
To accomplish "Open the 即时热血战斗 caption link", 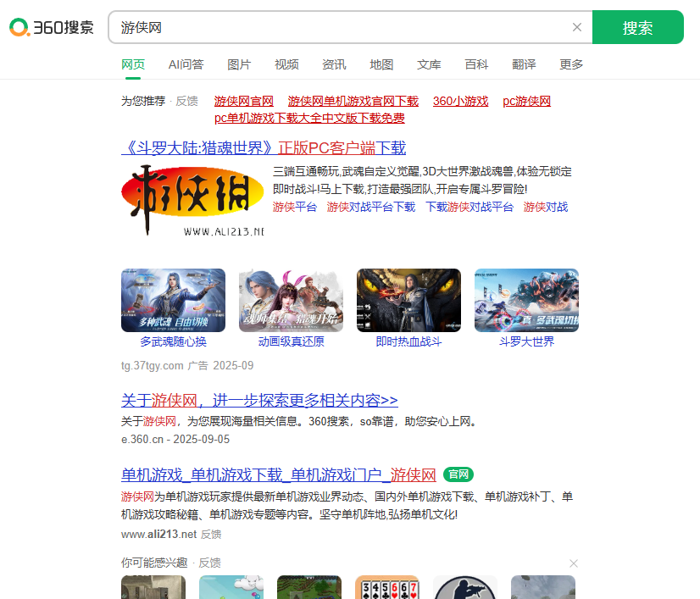I will pos(409,341).
